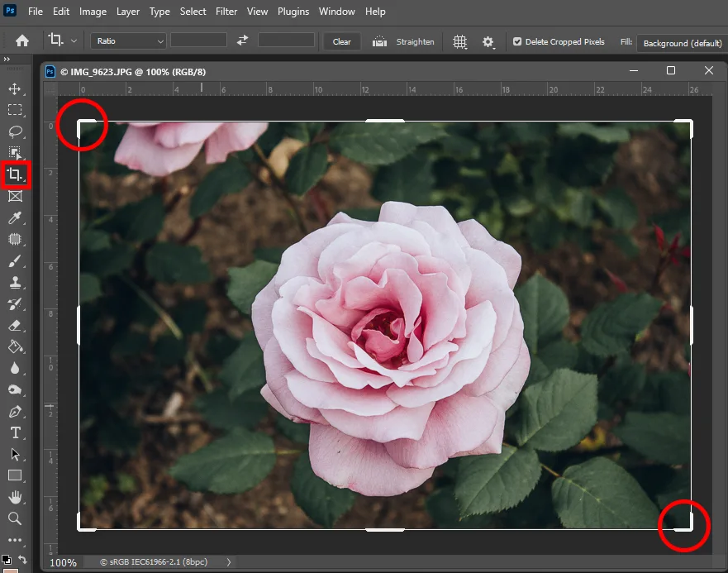Select the Paint Bucket tool
The height and width of the screenshot is (573, 728).
(15, 346)
